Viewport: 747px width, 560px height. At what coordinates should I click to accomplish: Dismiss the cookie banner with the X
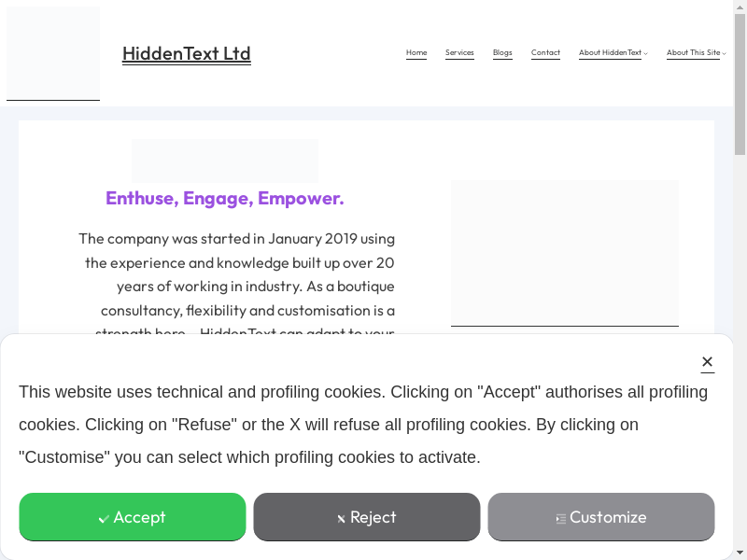tap(707, 362)
